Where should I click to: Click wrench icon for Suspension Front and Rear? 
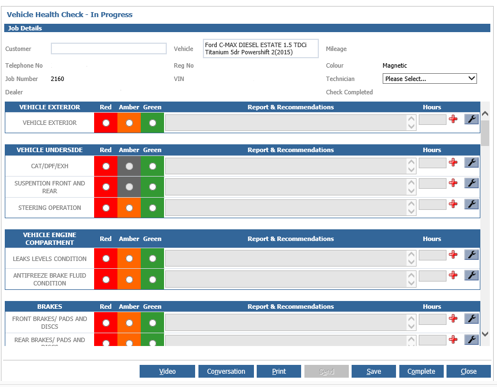[471, 183]
